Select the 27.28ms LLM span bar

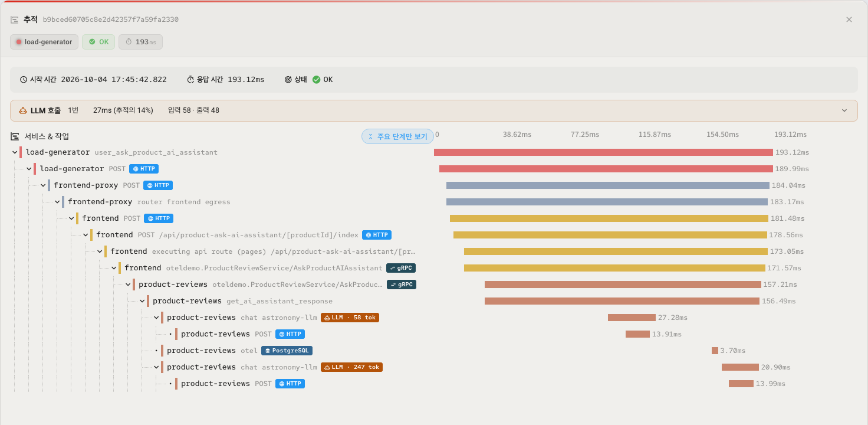(x=632, y=318)
